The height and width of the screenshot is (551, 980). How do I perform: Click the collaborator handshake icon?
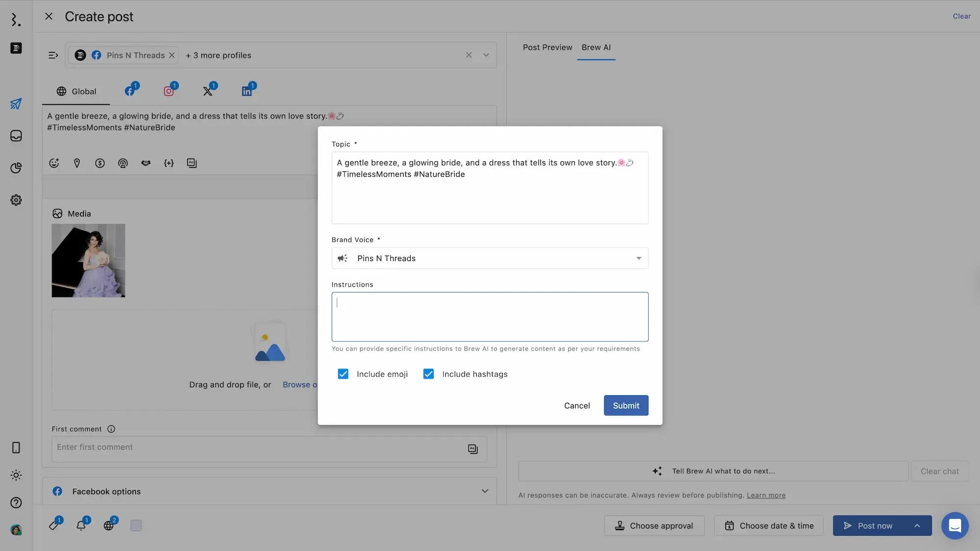pos(146,163)
